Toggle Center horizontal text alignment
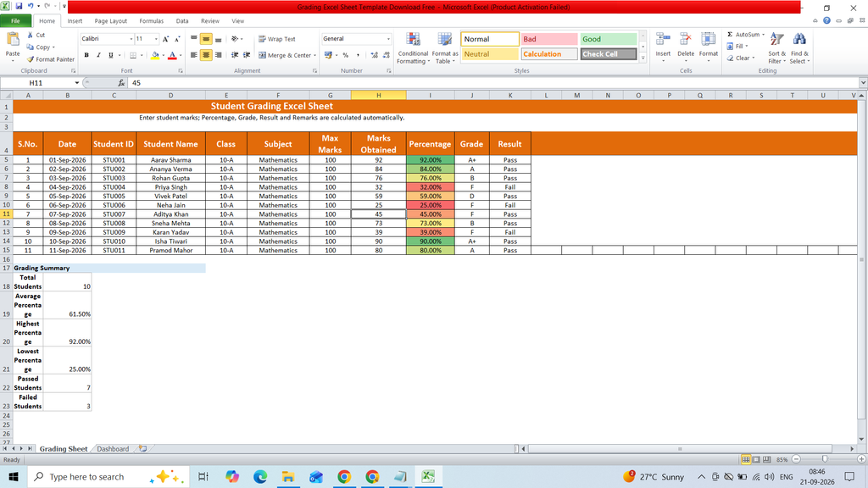The image size is (868, 488). click(206, 55)
